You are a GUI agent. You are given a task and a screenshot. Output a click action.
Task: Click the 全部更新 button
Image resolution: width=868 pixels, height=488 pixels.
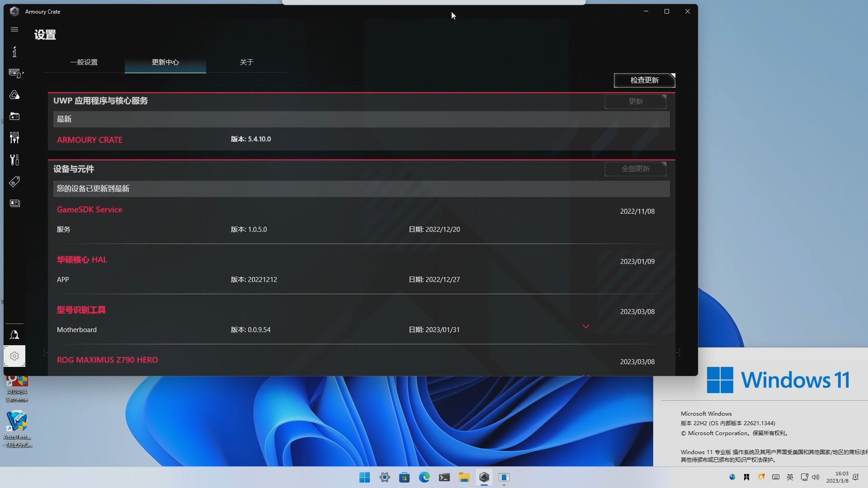click(x=635, y=169)
